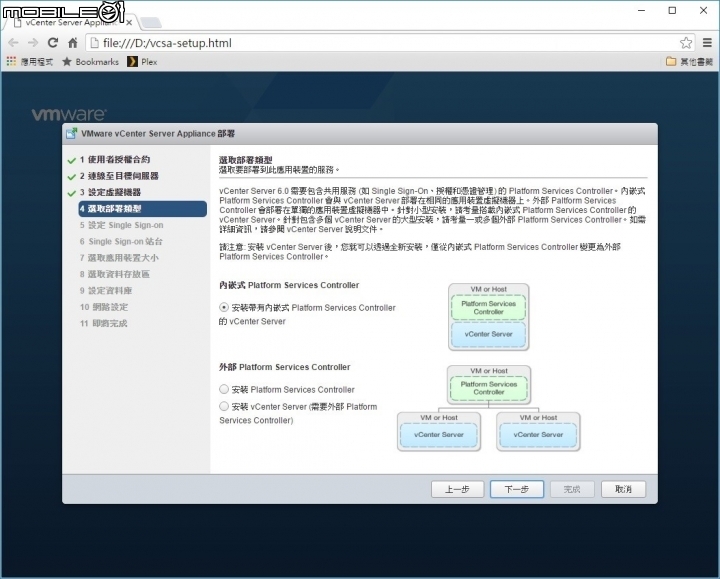Click the 完成 (Finish) button
720x579 pixels.
click(572, 489)
